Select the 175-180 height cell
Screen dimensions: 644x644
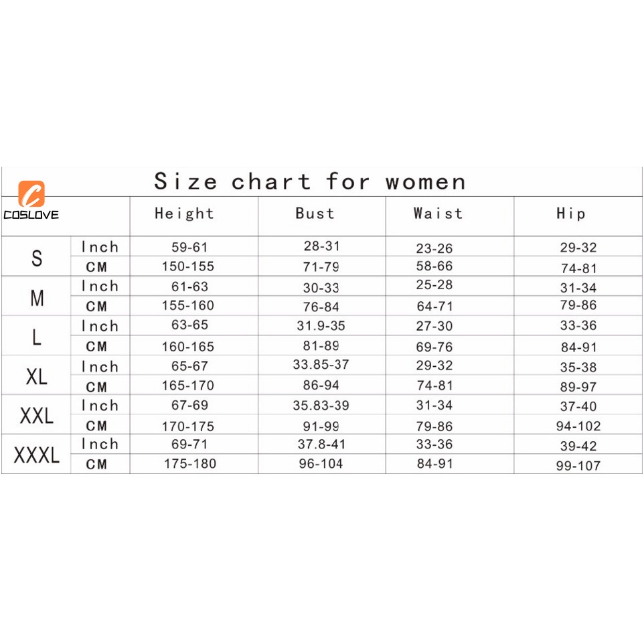[x=190, y=464]
